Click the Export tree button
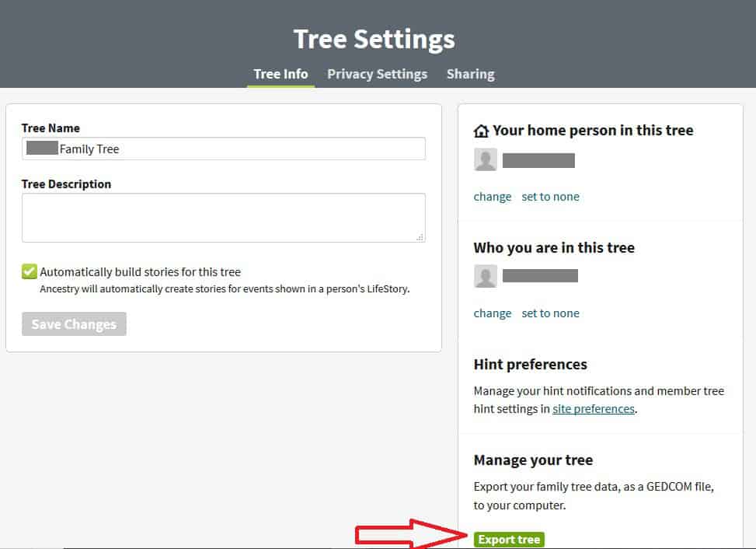The image size is (756, 549). pyautogui.click(x=509, y=540)
